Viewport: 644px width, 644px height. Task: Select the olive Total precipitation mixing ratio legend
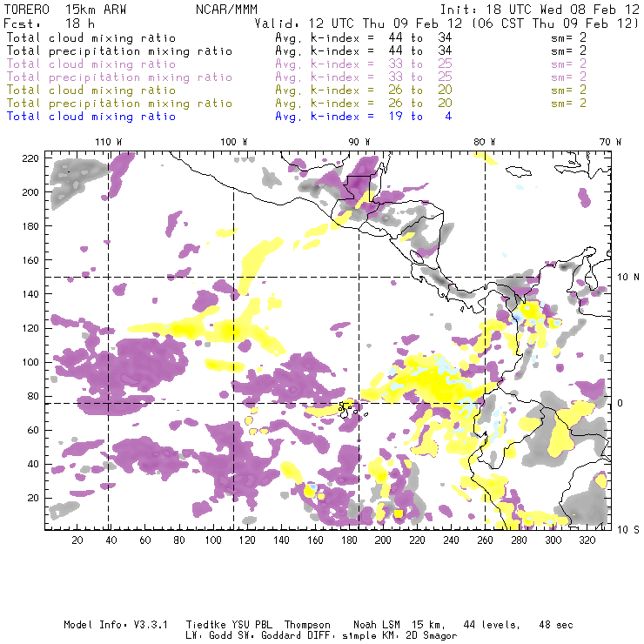click(119, 103)
